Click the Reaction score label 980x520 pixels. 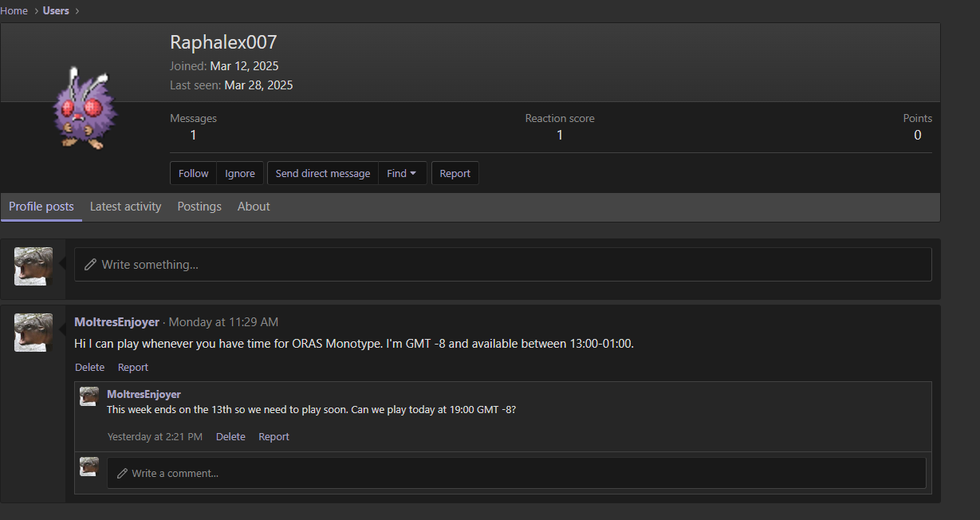[x=560, y=118]
